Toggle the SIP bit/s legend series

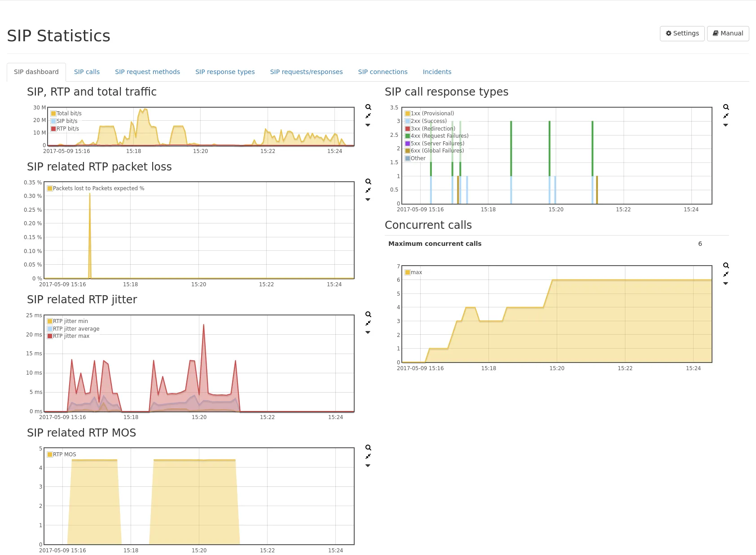[x=66, y=121]
